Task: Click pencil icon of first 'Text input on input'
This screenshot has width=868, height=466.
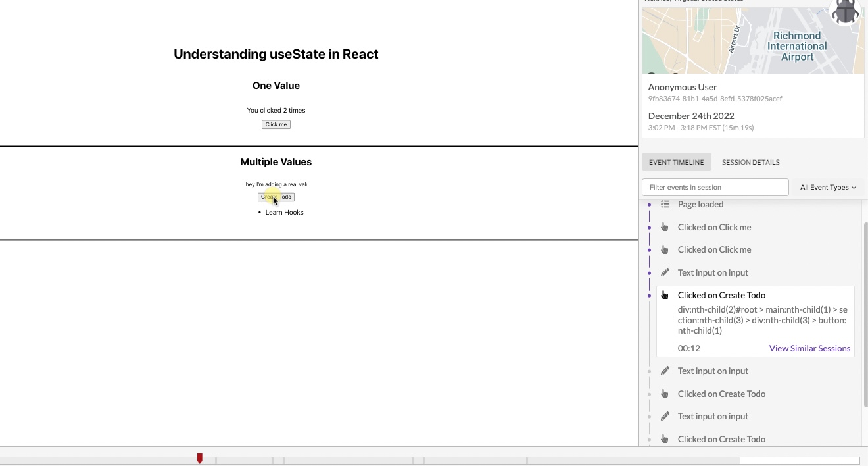Action: click(x=665, y=272)
